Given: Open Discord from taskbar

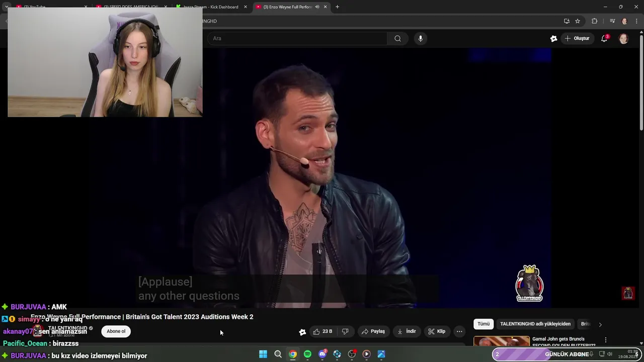Looking at the screenshot, I should tap(323, 354).
